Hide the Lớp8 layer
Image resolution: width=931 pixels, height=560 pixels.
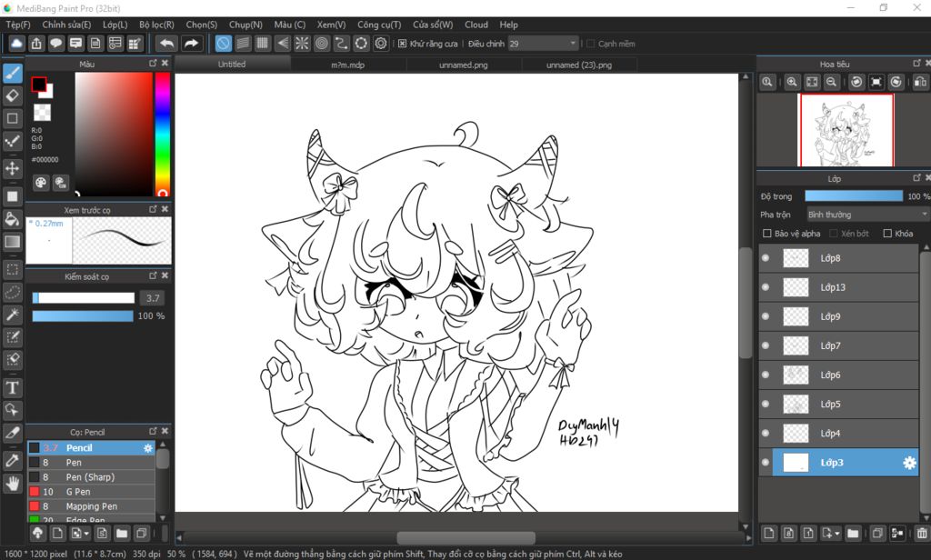coord(766,258)
